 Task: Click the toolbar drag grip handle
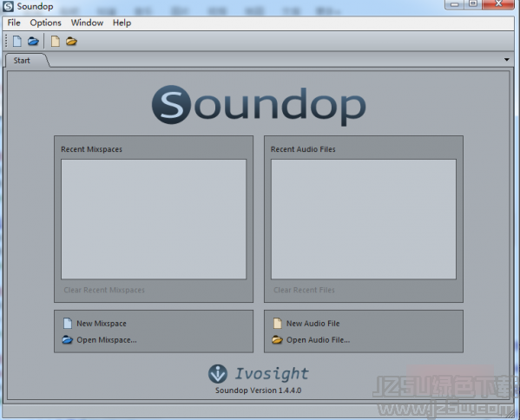6,42
